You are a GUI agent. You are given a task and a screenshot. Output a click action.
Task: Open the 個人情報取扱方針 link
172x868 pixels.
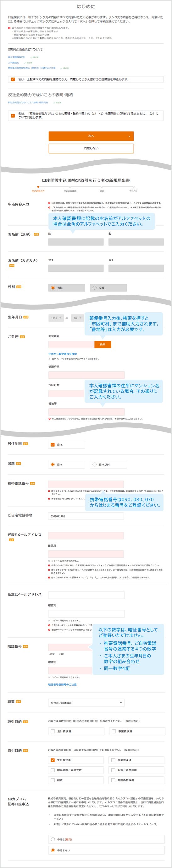[x=17, y=57]
